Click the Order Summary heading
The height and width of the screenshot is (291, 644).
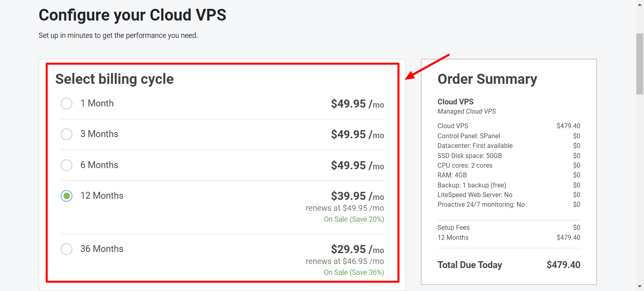click(487, 79)
